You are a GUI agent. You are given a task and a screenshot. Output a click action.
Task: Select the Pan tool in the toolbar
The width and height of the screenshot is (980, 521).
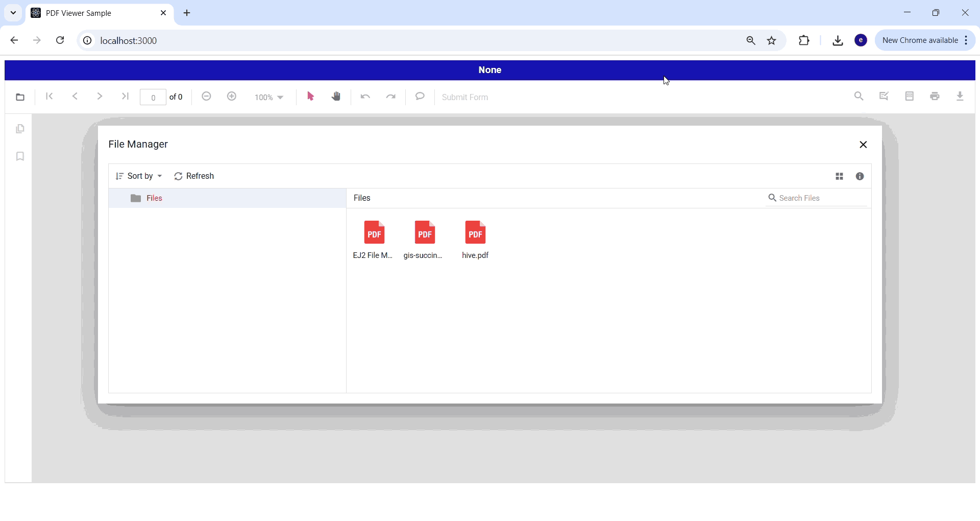click(x=336, y=97)
